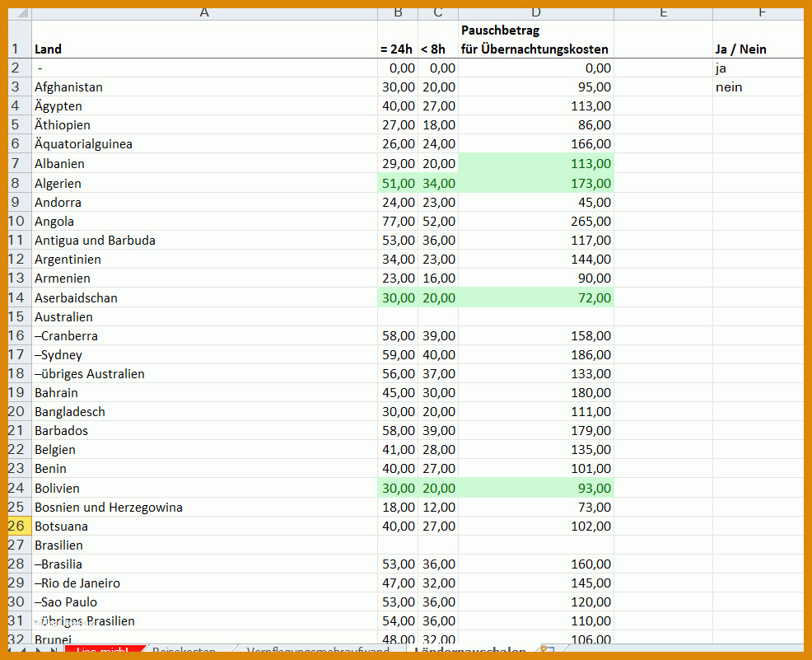Click the 'Ja / Nein' header cell
This screenshot has height=660, width=812.
pos(758,40)
